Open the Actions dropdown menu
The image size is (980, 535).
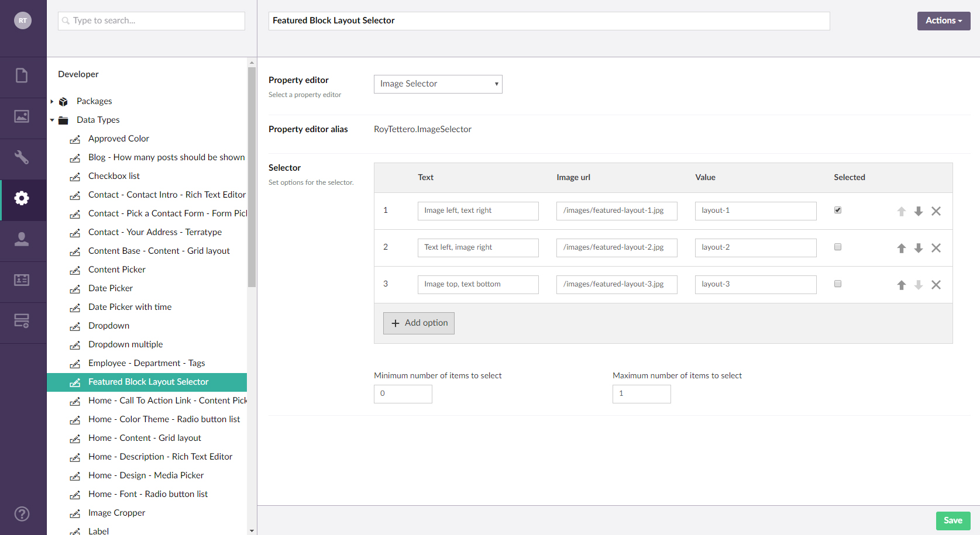tap(943, 20)
